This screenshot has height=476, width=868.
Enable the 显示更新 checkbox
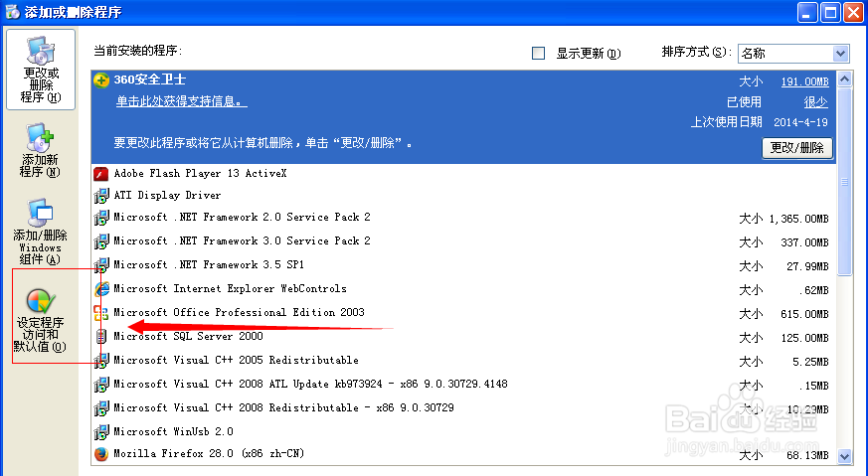coord(538,53)
